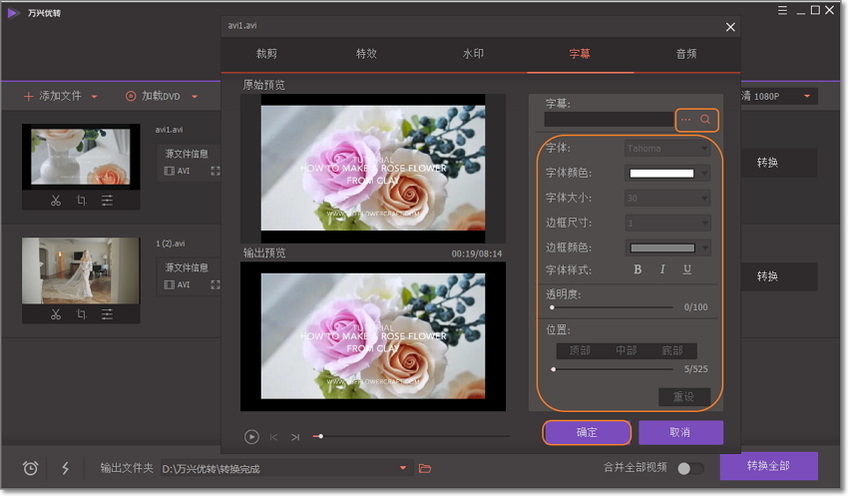Switch to the 音频 audio tab
This screenshot has width=848, height=496.
[x=686, y=54]
